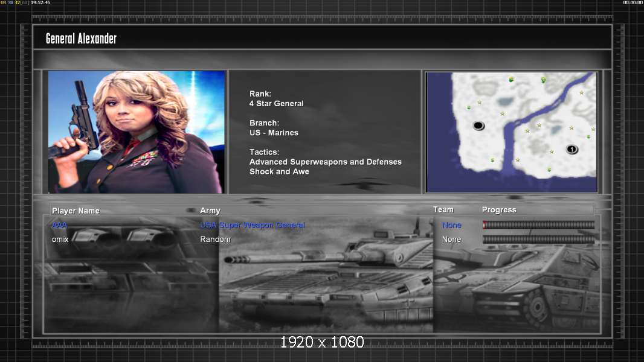
Task: Select start position marker 1 on minimap
Action: click(572, 149)
